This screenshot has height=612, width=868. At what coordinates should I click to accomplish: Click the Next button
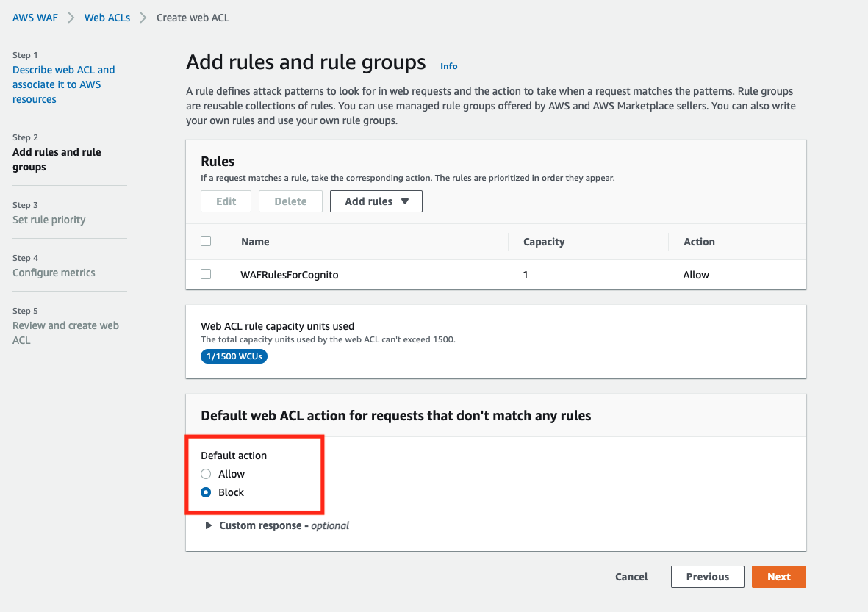click(778, 577)
